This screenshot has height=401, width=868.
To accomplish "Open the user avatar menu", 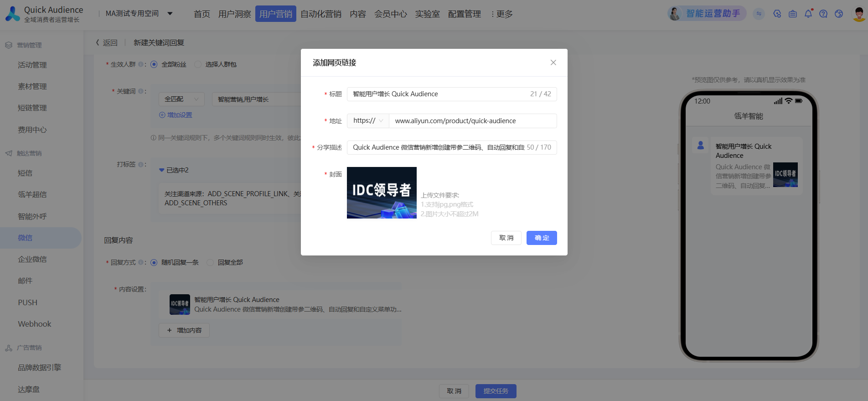I will point(859,14).
